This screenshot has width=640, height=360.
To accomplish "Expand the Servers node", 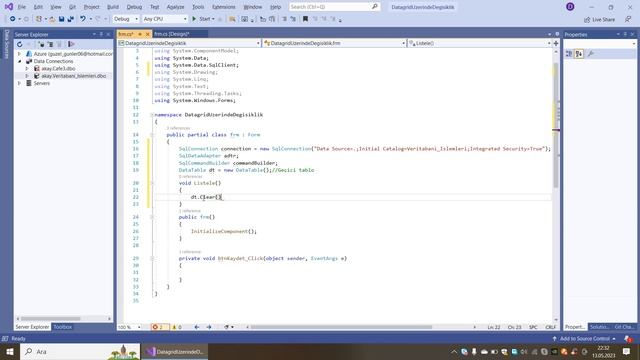I will [19, 83].
